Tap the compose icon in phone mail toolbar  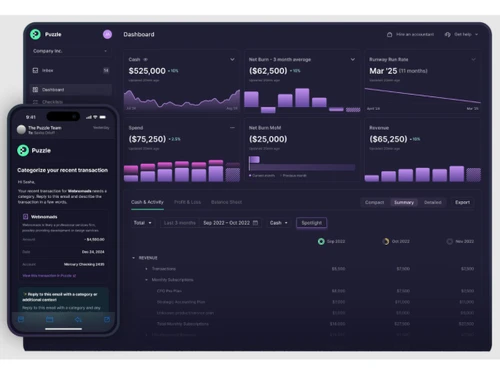(107, 319)
